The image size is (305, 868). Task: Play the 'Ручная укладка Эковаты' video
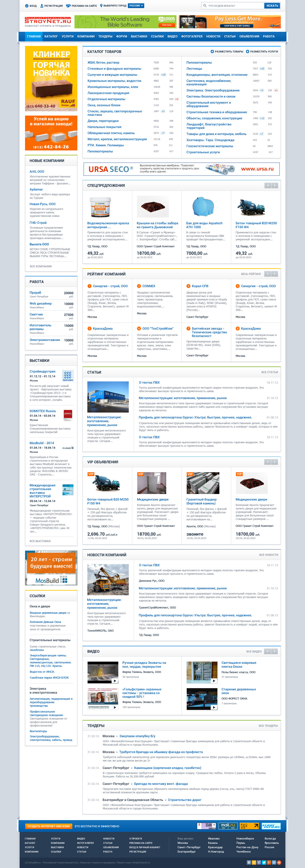(115, 681)
